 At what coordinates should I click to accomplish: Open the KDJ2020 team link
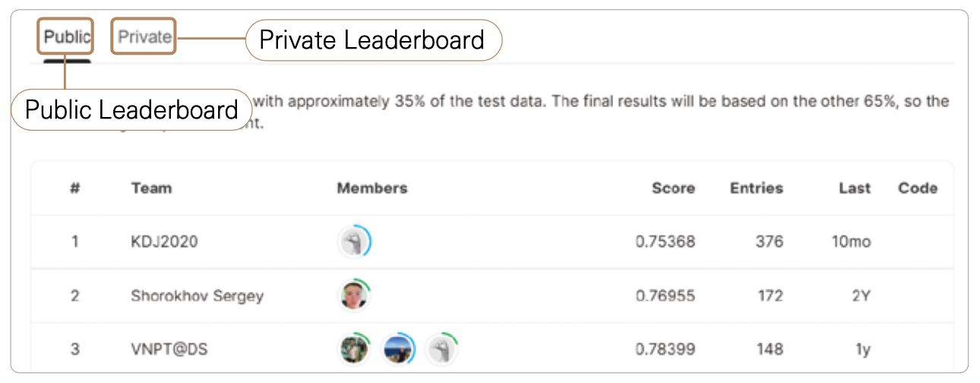pyautogui.click(x=164, y=242)
